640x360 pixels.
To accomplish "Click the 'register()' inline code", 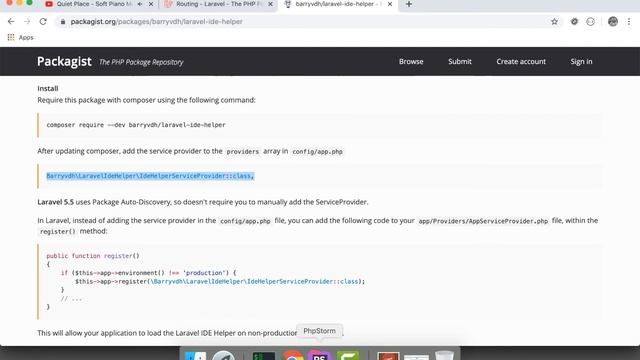I will [x=58, y=231].
